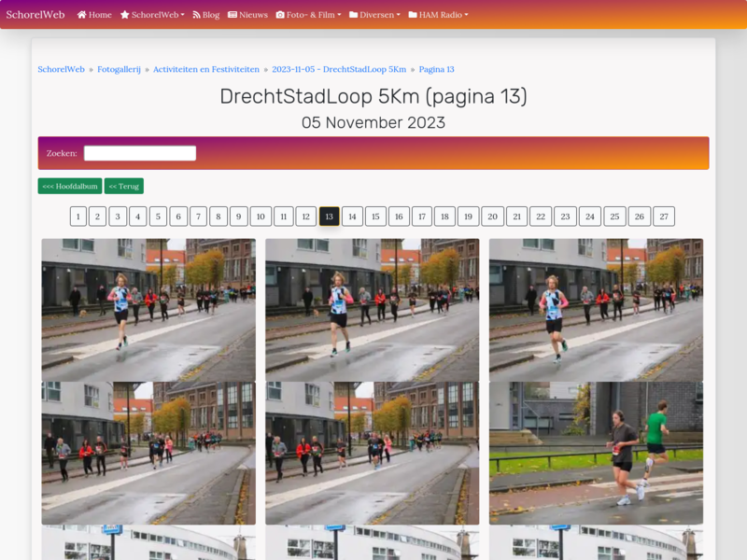The image size is (747, 560).
Task: Click the Home house icon
Action: [81, 15]
